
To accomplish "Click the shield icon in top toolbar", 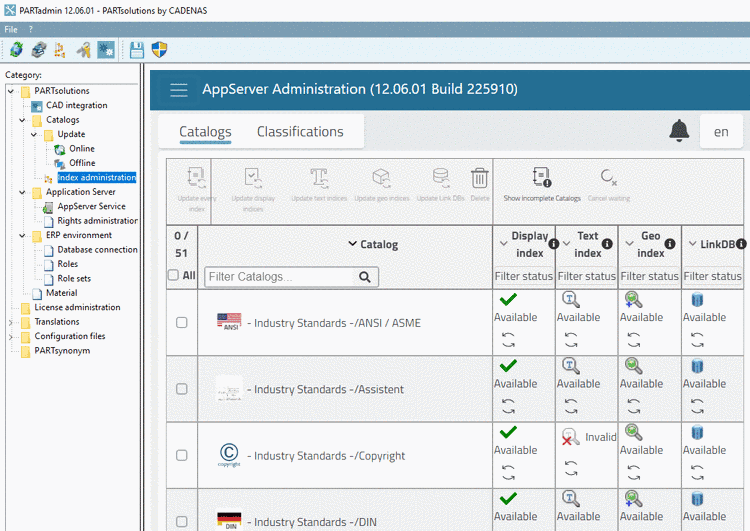I will click(160, 49).
